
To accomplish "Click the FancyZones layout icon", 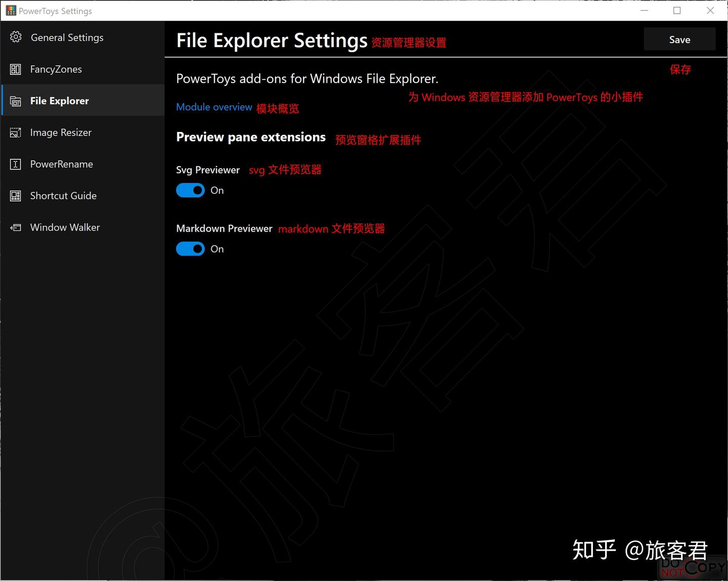I will pyautogui.click(x=16, y=69).
